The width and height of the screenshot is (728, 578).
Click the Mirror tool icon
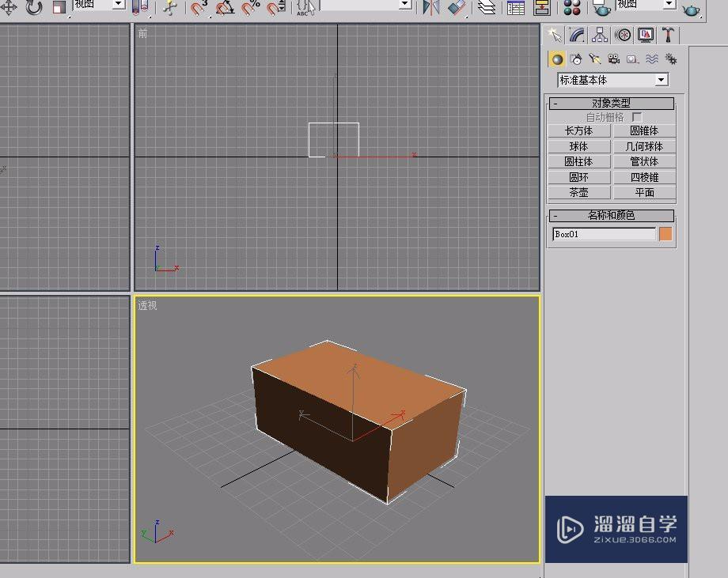[x=430, y=8]
